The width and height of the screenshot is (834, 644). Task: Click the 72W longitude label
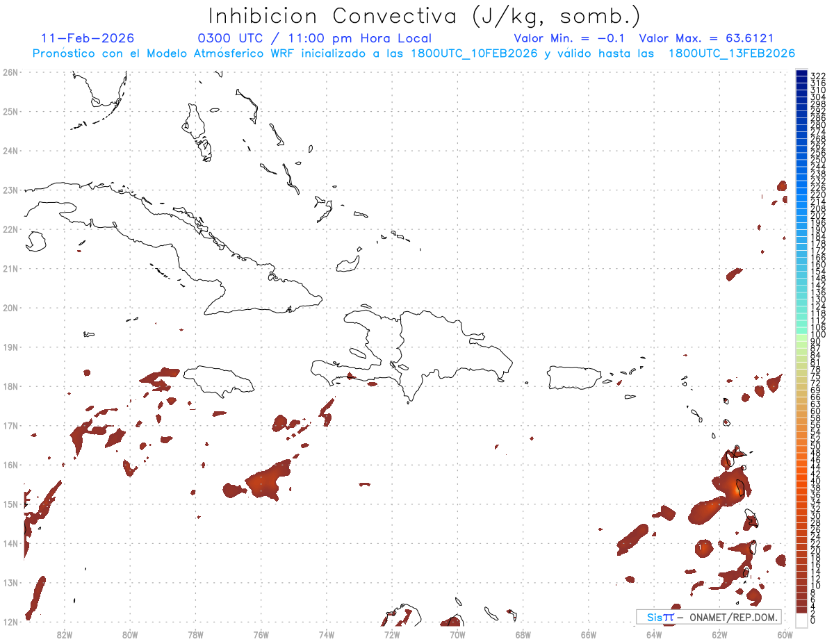[x=392, y=634]
